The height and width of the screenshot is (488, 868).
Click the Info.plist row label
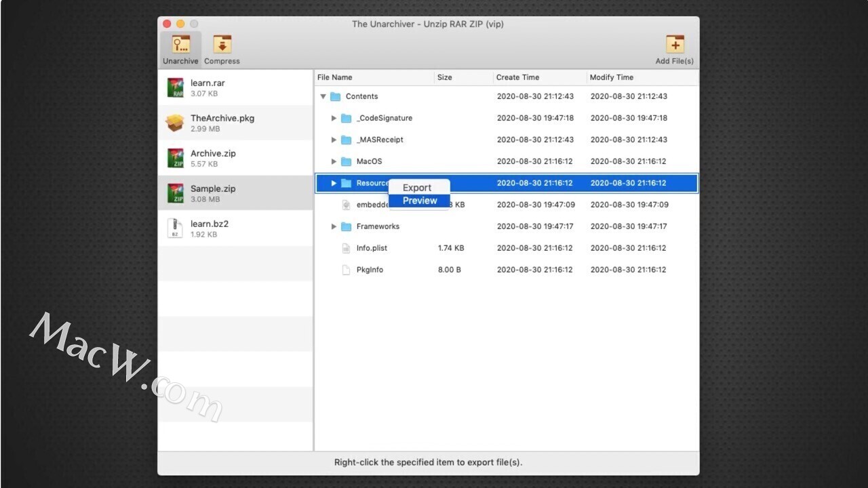372,248
